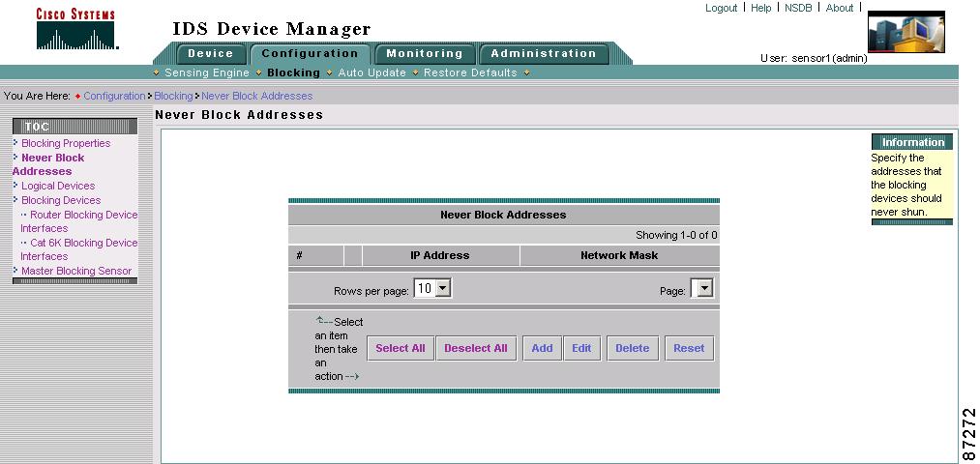
Task: Open Blocking Properties in the TOC
Action: point(66,144)
